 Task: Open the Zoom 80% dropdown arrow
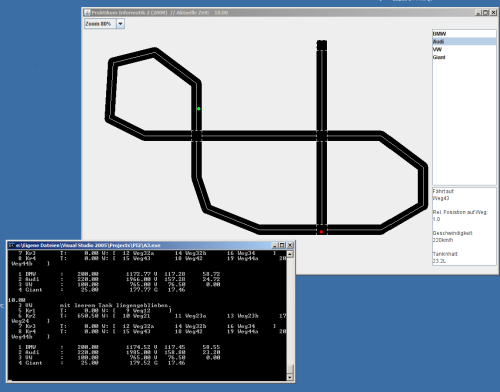click(120, 24)
